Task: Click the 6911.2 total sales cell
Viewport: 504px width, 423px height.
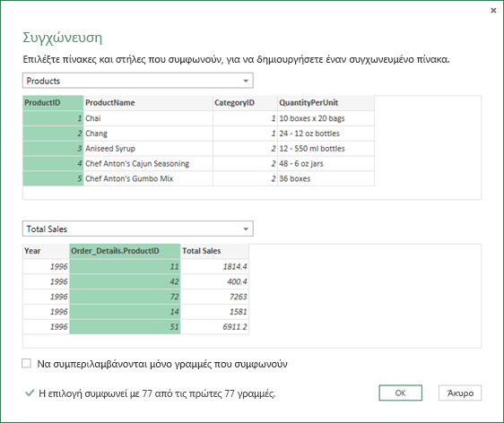Action: tap(214, 326)
